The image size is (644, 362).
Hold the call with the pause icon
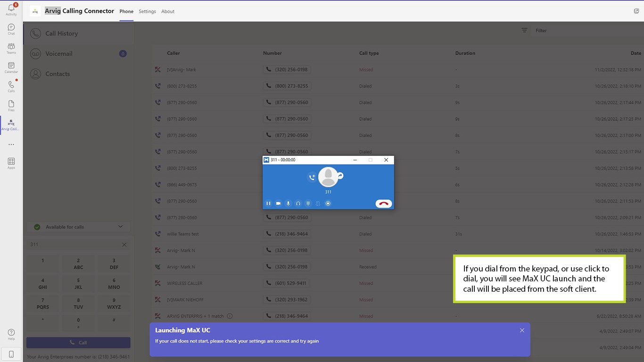tap(268, 204)
